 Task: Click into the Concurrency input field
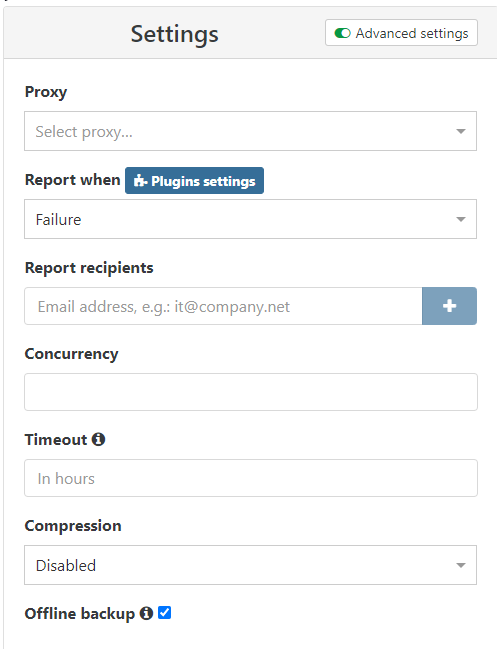click(251, 392)
